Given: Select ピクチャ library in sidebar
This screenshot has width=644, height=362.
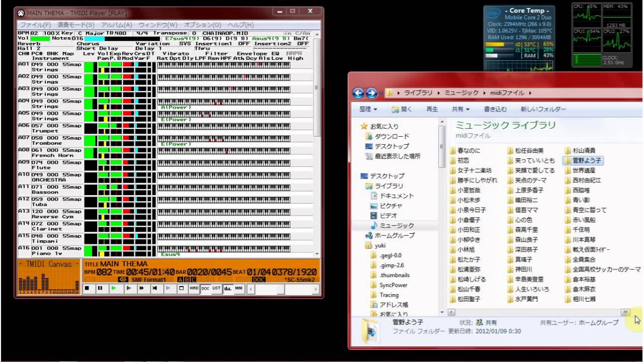Looking at the screenshot, I should 386,206.
